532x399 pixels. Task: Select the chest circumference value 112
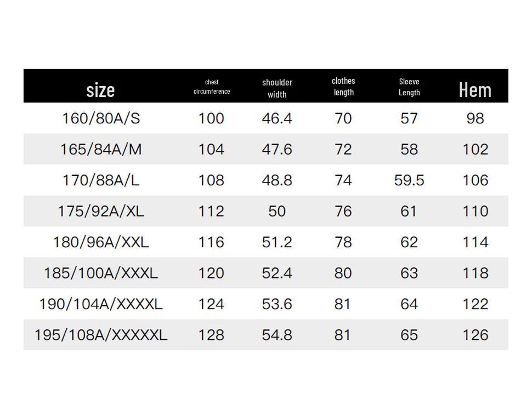click(x=211, y=212)
